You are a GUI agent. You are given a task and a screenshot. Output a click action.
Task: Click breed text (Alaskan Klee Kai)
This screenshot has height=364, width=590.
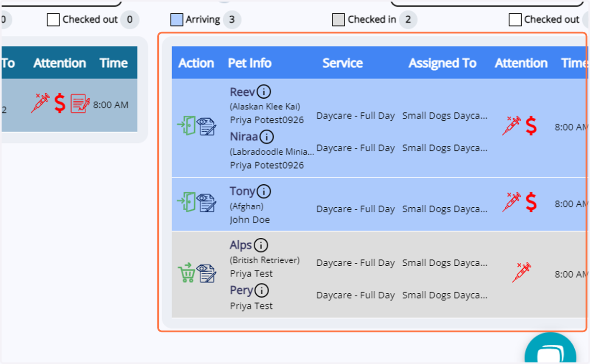tap(265, 106)
